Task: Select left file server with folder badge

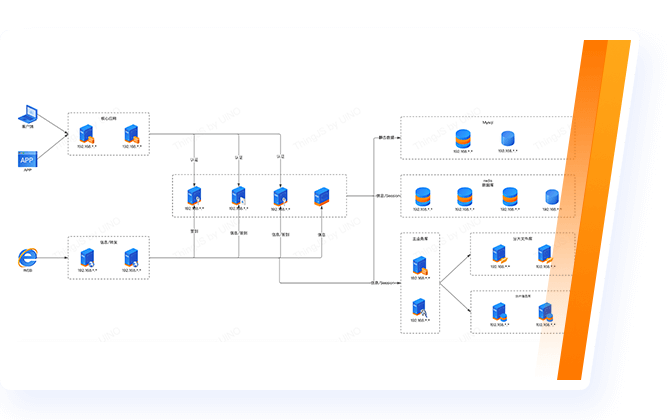Action: click(499, 254)
